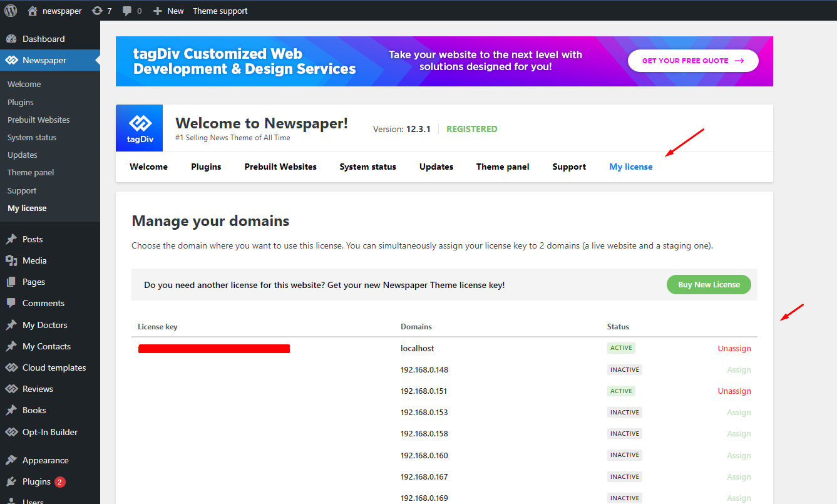The image size is (837, 504).
Task: Open System status in sidebar submenu
Action: click(x=32, y=137)
